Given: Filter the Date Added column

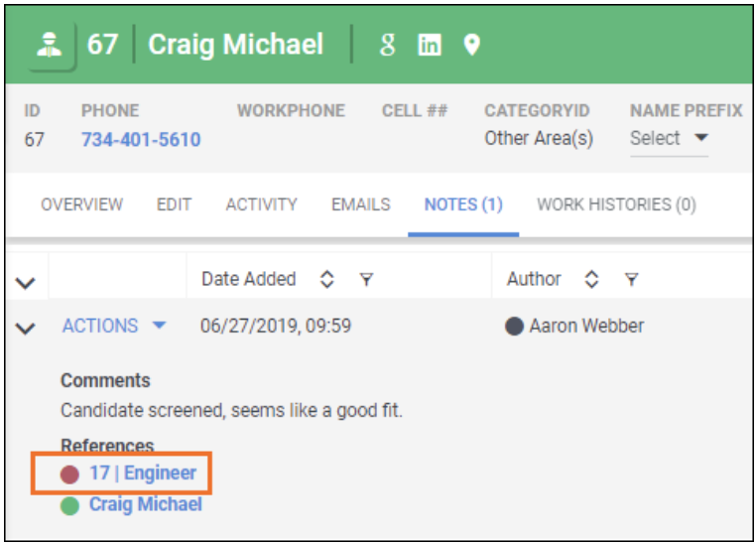Looking at the screenshot, I should point(366,280).
